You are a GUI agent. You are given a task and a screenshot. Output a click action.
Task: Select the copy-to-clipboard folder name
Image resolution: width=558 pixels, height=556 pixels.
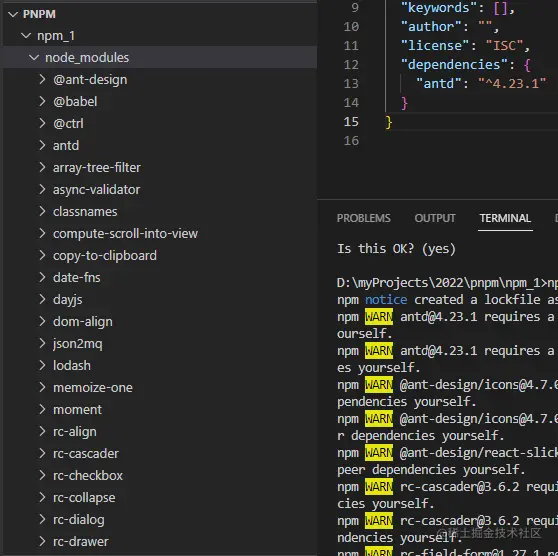point(105,256)
